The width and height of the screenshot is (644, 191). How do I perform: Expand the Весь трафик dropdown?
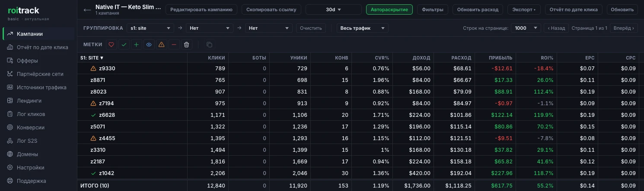tap(362, 28)
